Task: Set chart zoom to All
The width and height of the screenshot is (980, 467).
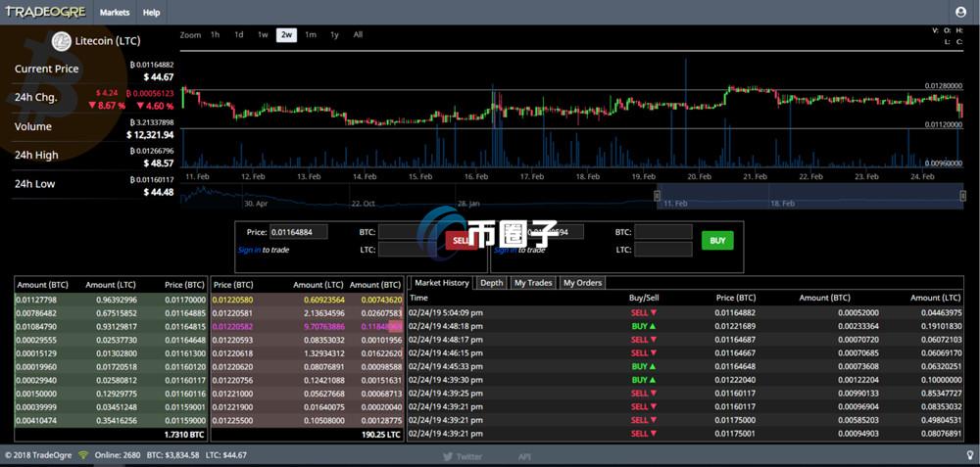Action: pos(358,35)
